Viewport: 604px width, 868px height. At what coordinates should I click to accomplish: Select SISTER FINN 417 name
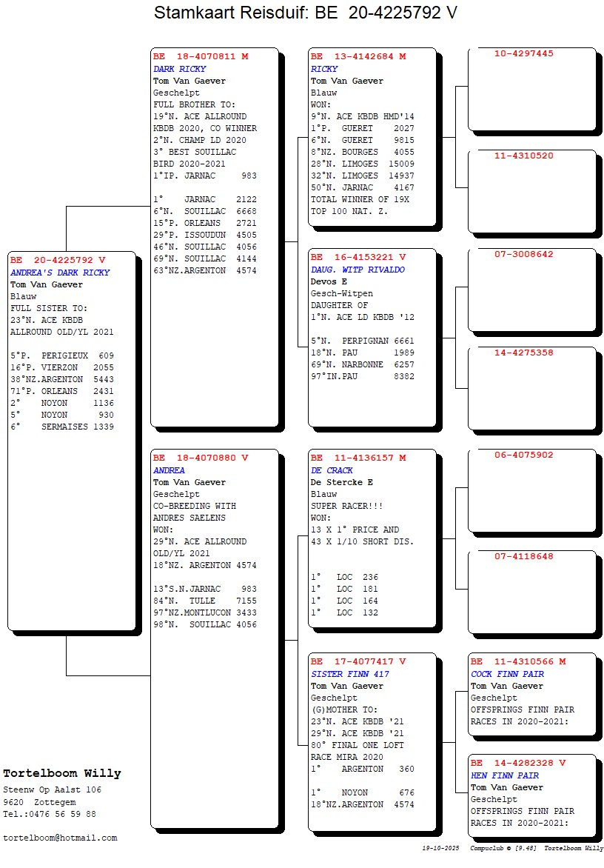[349, 674]
